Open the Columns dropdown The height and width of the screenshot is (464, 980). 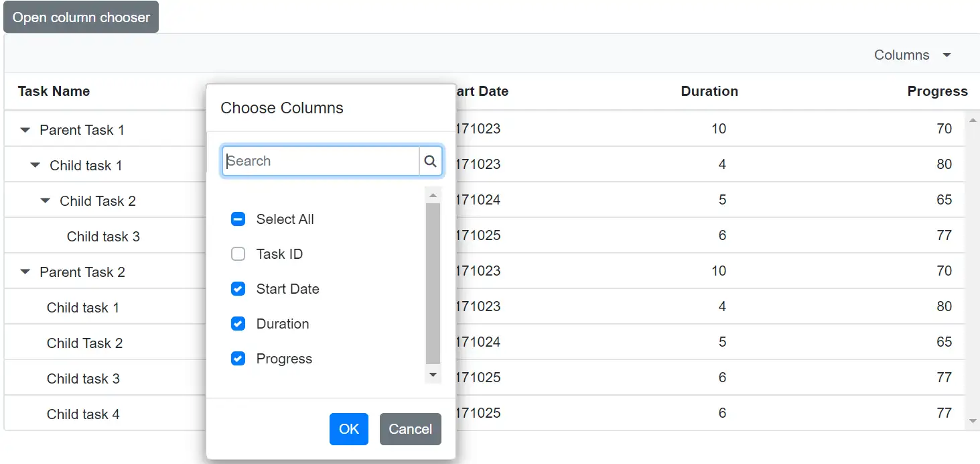[912, 54]
